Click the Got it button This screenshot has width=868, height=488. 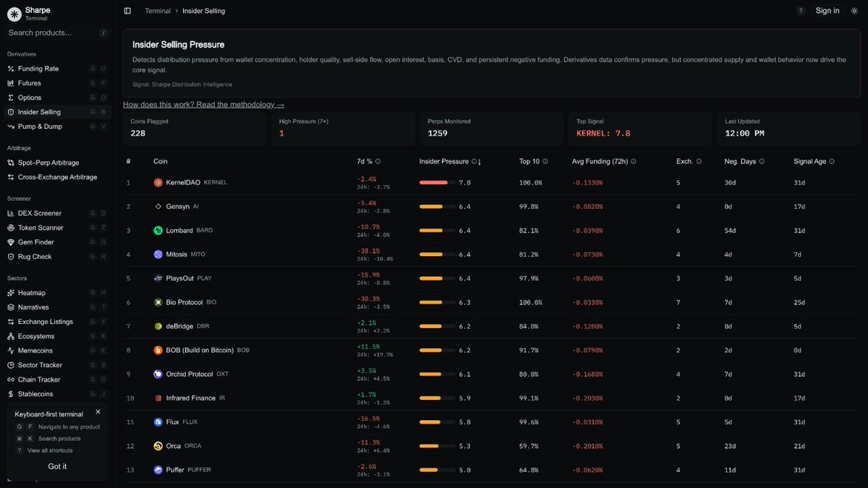click(57, 466)
